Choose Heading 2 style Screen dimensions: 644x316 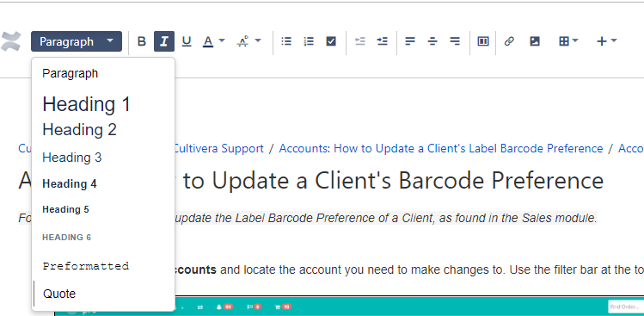(x=80, y=130)
